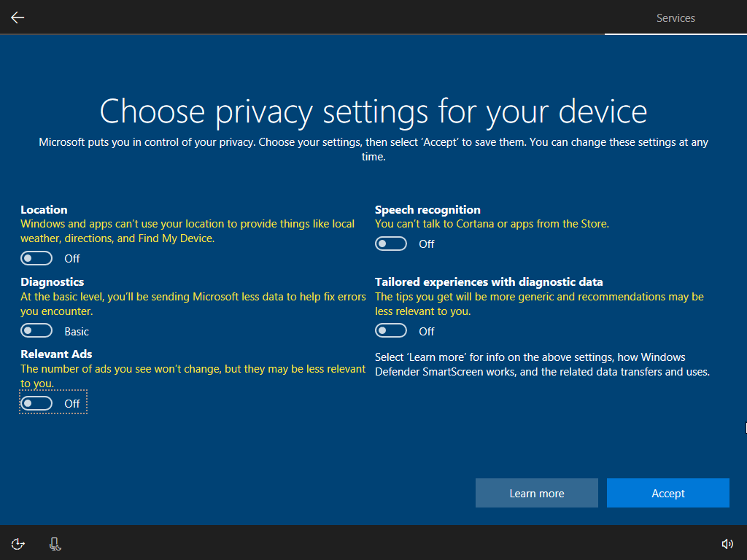Select the Services tab

676,18
